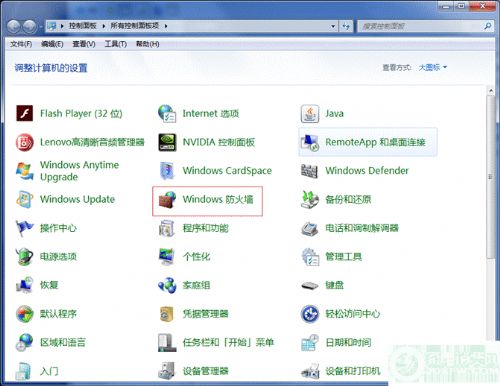
Task: Open the 管理工具 icon
Action: tap(310, 256)
